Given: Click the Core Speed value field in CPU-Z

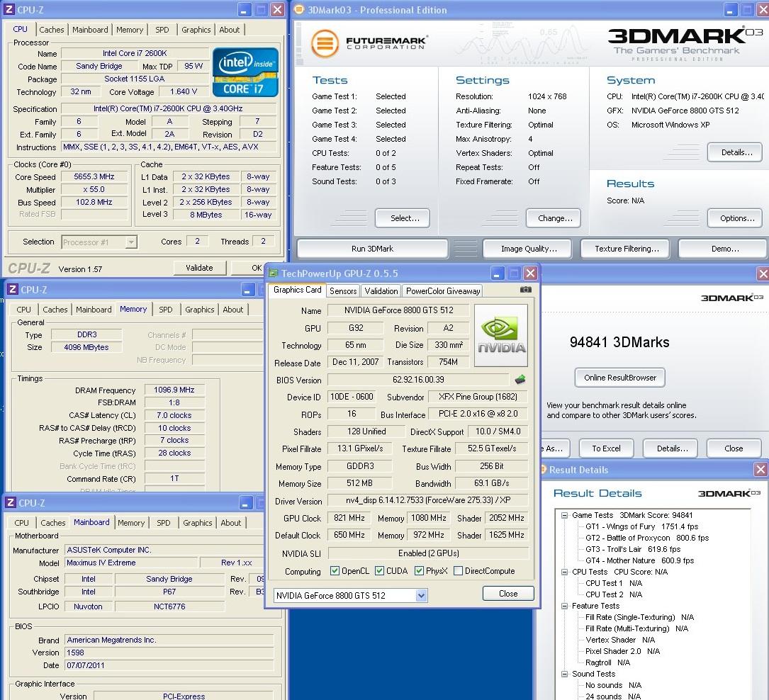Looking at the screenshot, I should point(94,176).
